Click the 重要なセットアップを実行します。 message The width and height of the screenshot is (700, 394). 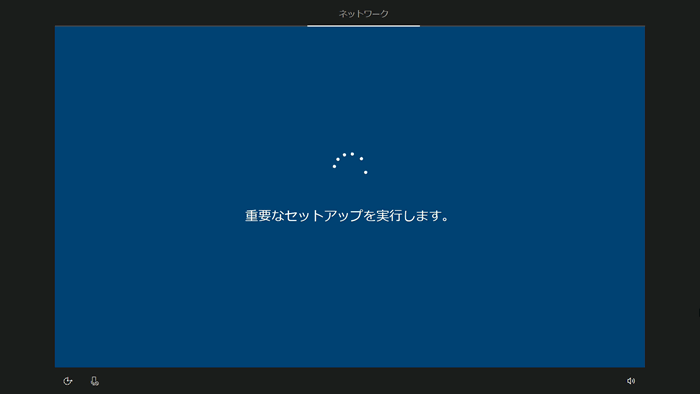point(347,216)
